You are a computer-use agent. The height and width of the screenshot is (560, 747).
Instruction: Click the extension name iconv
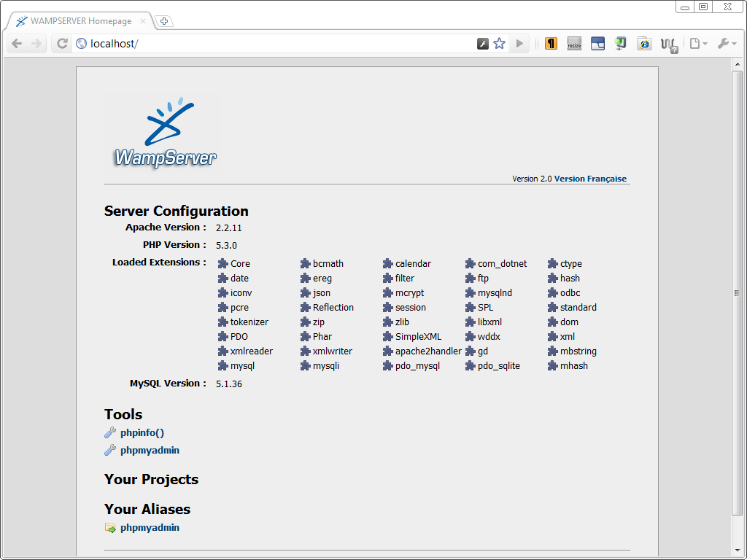241,293
